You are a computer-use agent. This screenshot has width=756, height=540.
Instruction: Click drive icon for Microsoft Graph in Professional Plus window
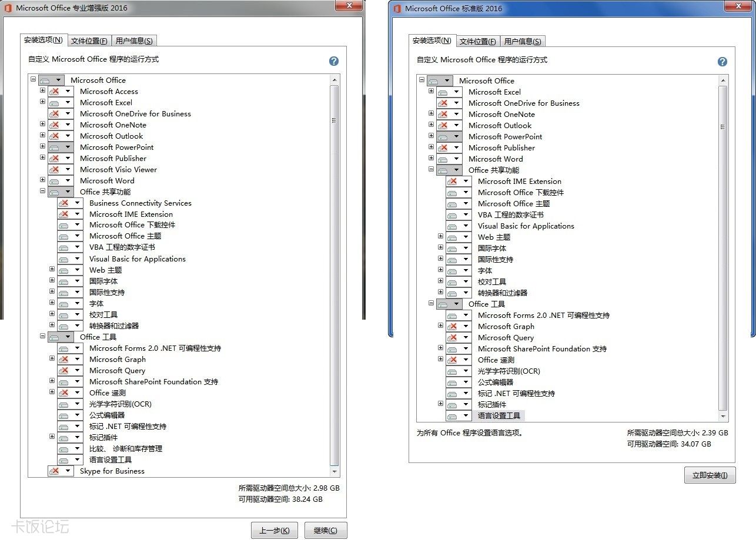[64, 359]
